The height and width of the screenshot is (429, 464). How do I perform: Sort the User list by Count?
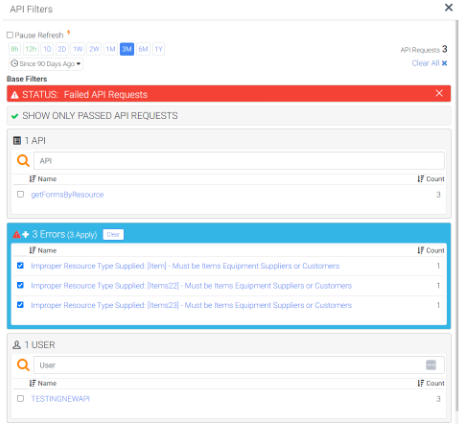(431, 383)
